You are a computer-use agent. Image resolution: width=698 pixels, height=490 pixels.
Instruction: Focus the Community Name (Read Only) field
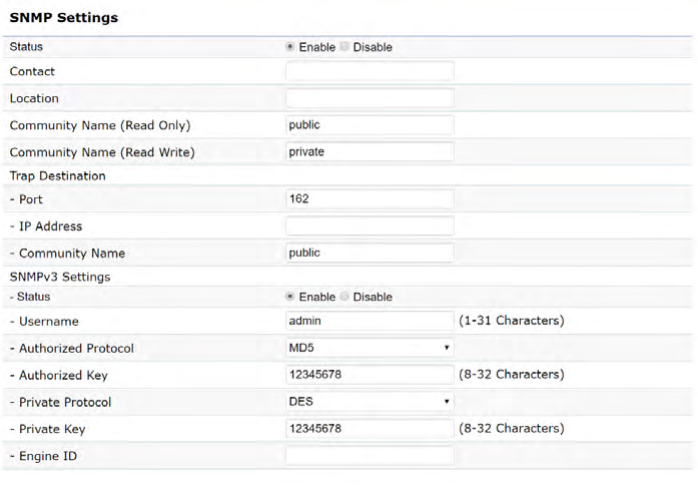point(369,126)
